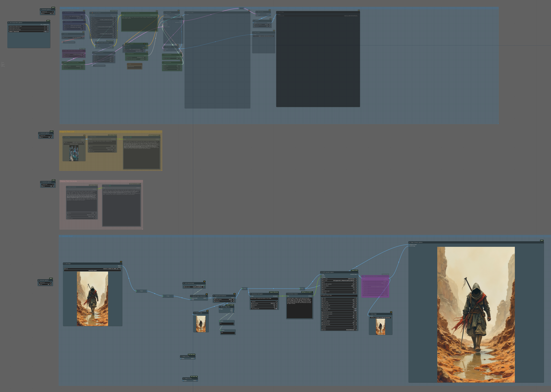Toggle keep_model_loaded in the SUPIR Upscale node
551x392 pixels.
356,309
